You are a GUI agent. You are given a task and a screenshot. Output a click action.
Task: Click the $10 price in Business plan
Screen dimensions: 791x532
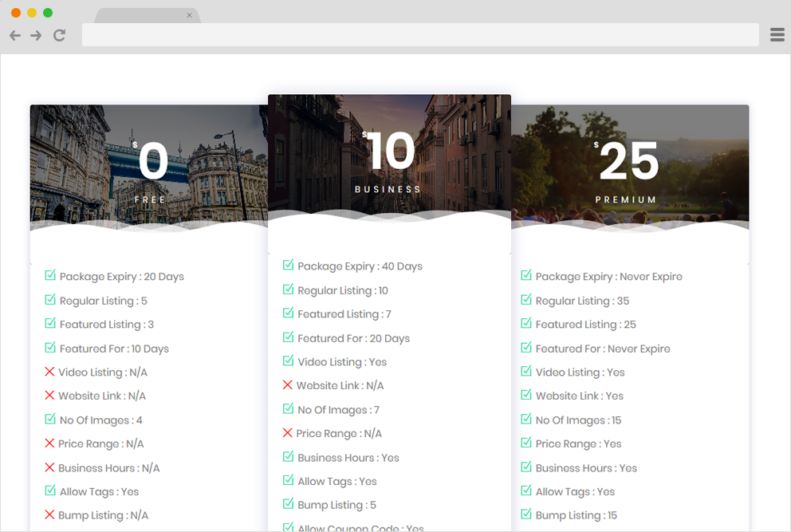388,150
